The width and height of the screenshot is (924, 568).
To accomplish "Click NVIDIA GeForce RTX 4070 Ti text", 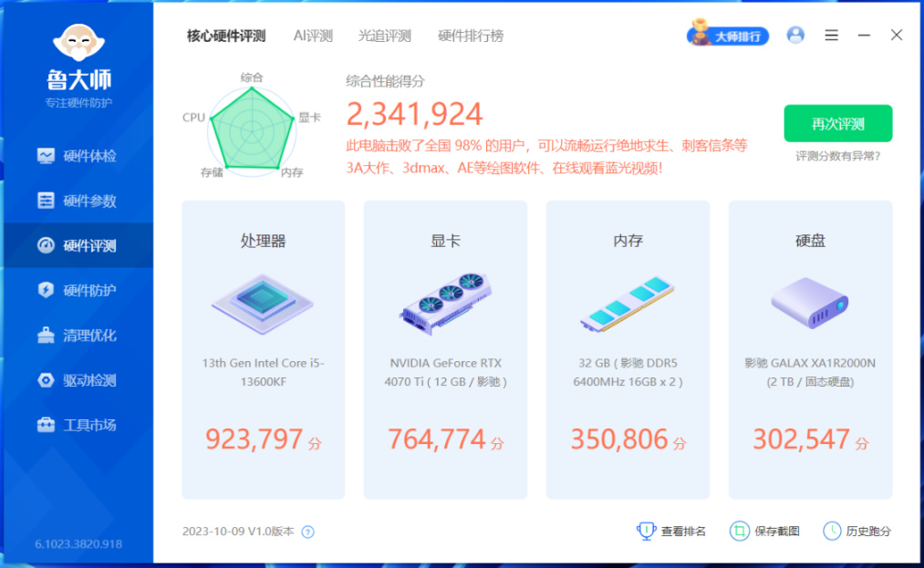I will click(x=445, y=372).
